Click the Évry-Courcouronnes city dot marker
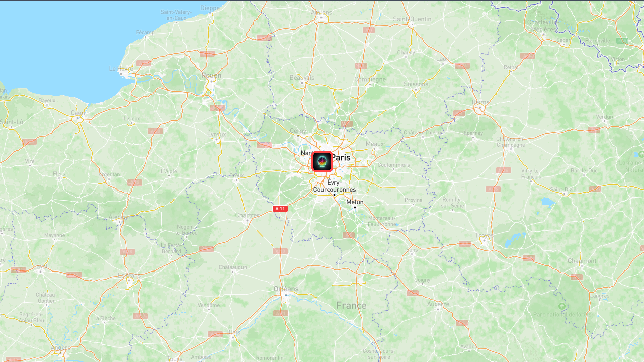This screenshot has height=362, width=644. point(334,195)
